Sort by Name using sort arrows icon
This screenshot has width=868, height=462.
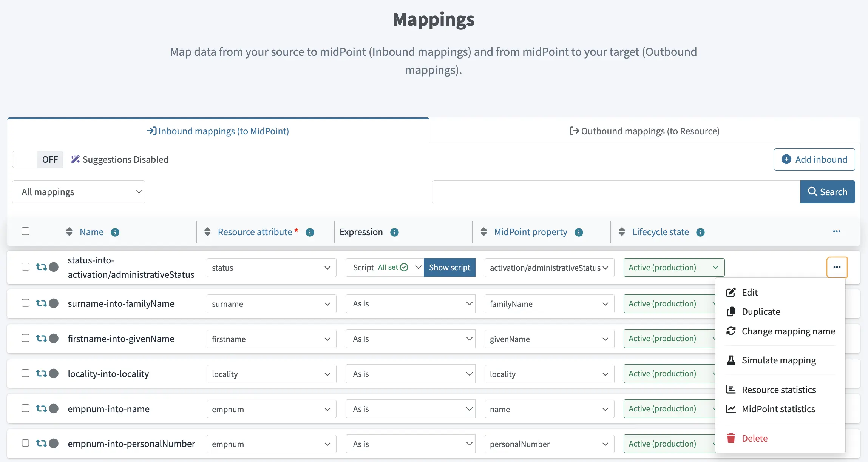(x=69, y=232)
